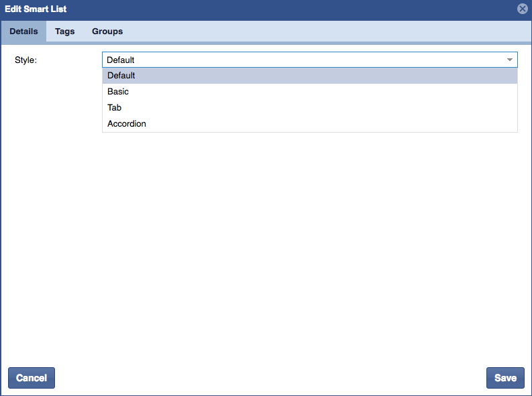Click the Style dropdown arrow
532x396 pixels.
(510, 60)
